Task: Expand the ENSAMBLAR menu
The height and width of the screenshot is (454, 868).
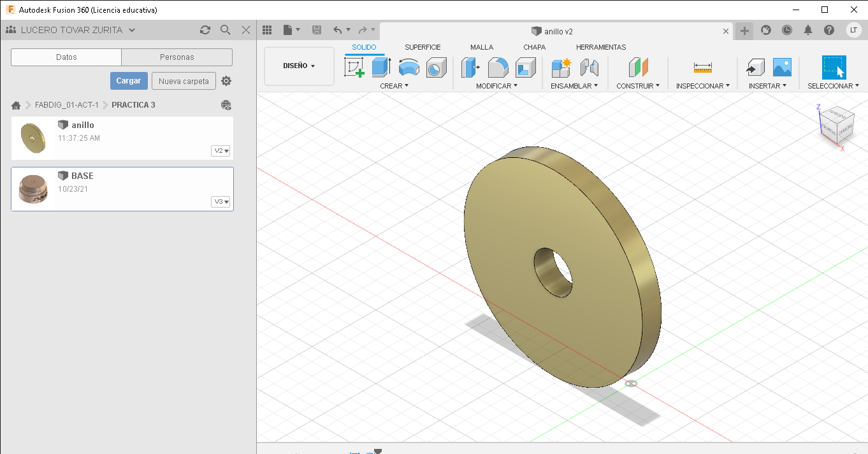Action: point(574,85)
